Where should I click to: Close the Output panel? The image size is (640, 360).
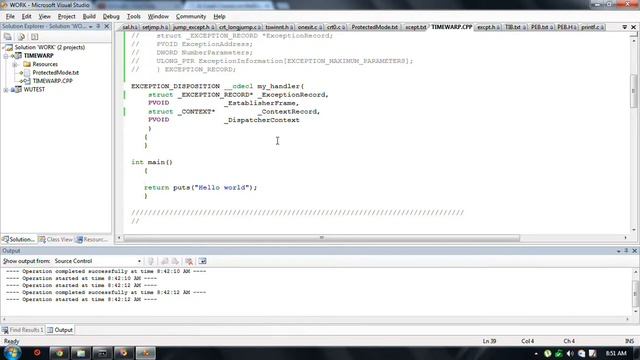pyautogui.click(x=634, y=251)
